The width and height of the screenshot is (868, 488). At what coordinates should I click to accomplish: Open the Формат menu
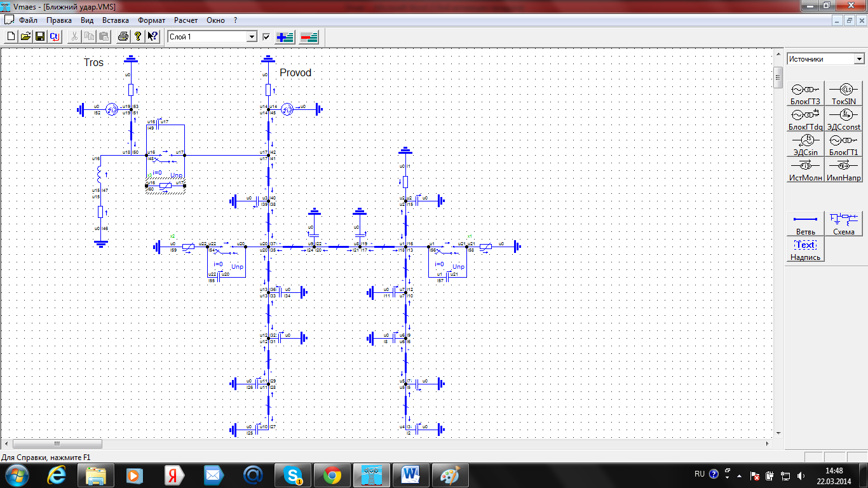[152, 20]
